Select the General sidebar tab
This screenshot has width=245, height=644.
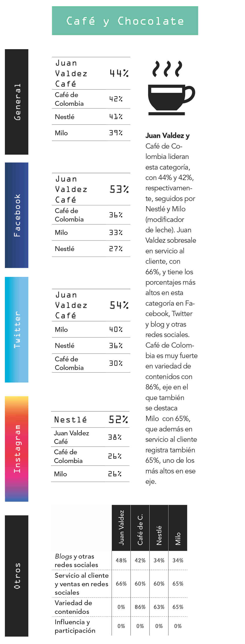coord(16,102)
